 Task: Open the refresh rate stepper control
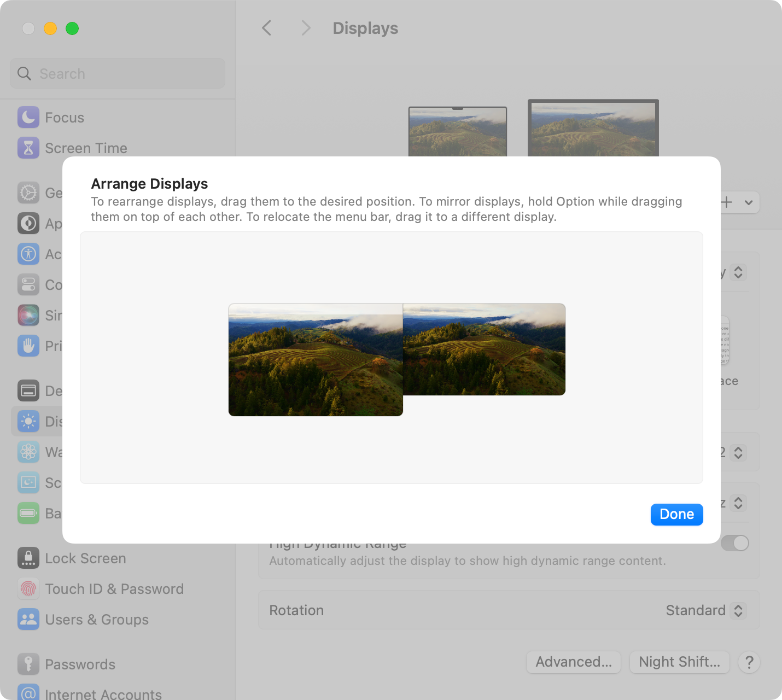(739, 503)
